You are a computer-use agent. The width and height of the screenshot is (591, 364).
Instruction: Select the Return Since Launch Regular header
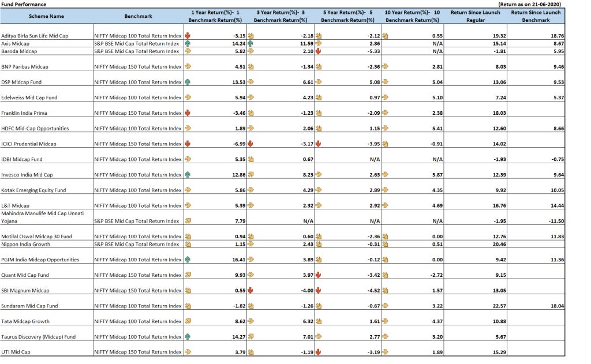click(x=476, y=16)
